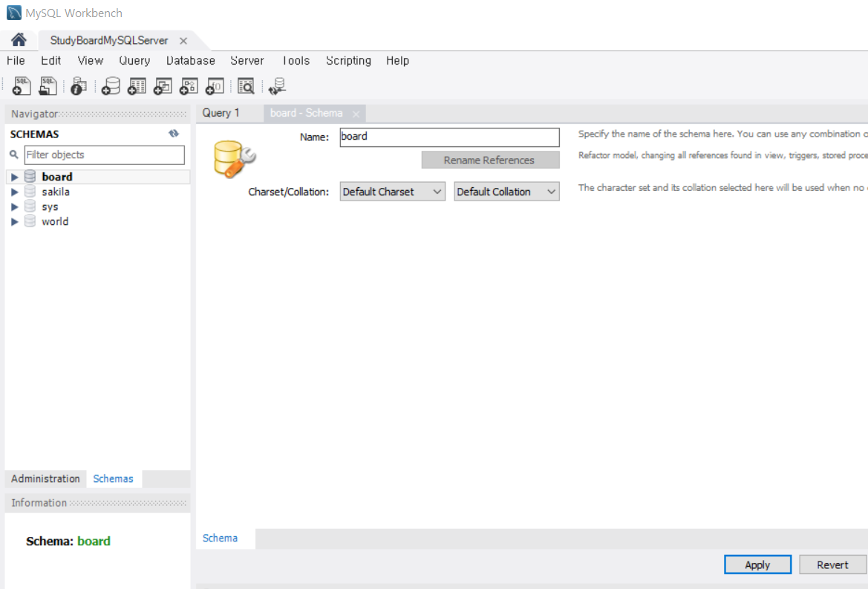Click the board schema database icon
The width and height of the screenshot is (868, 589).
pyautogui.click(x=30, y=177)
